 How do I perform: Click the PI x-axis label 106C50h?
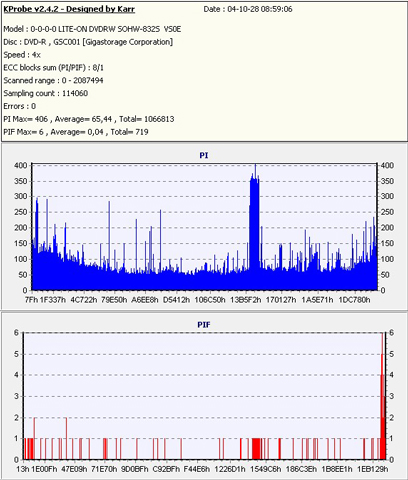210,300
